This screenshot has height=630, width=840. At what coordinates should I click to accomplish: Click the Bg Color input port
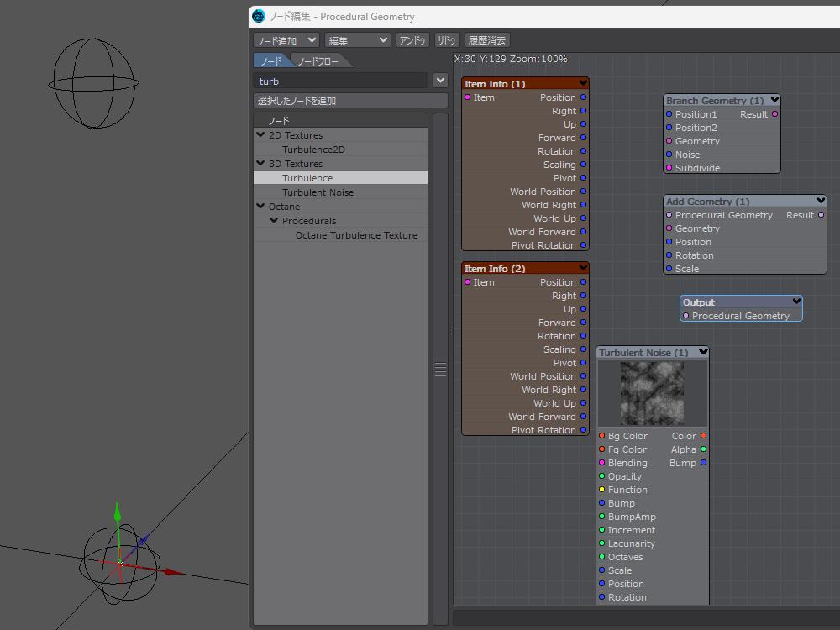[x=602, y=436]
